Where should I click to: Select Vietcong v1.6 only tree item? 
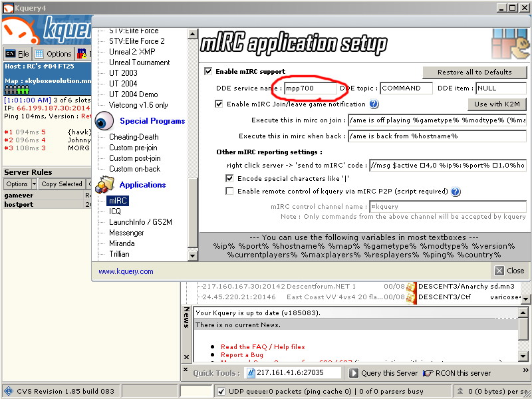point(138,105)
